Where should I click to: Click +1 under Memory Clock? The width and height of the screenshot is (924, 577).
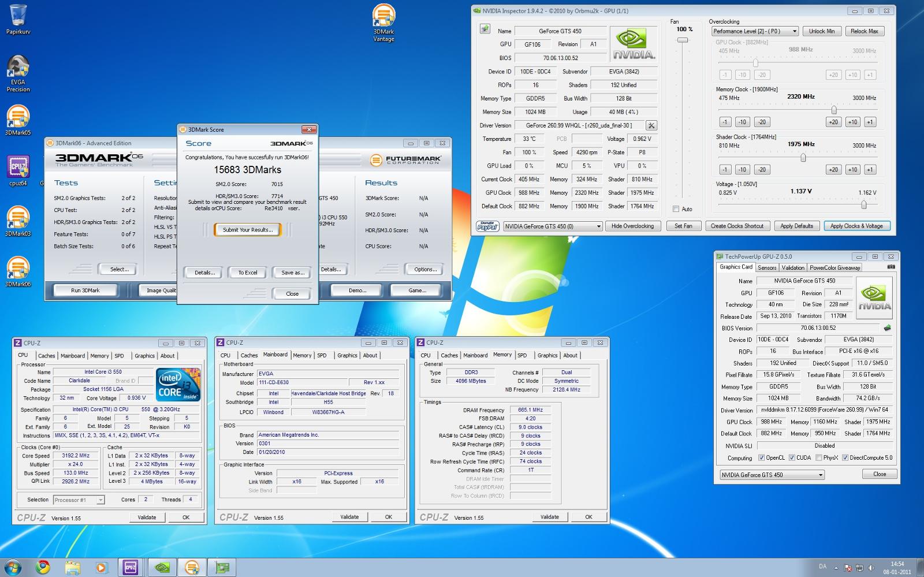[x=870, y=122]
